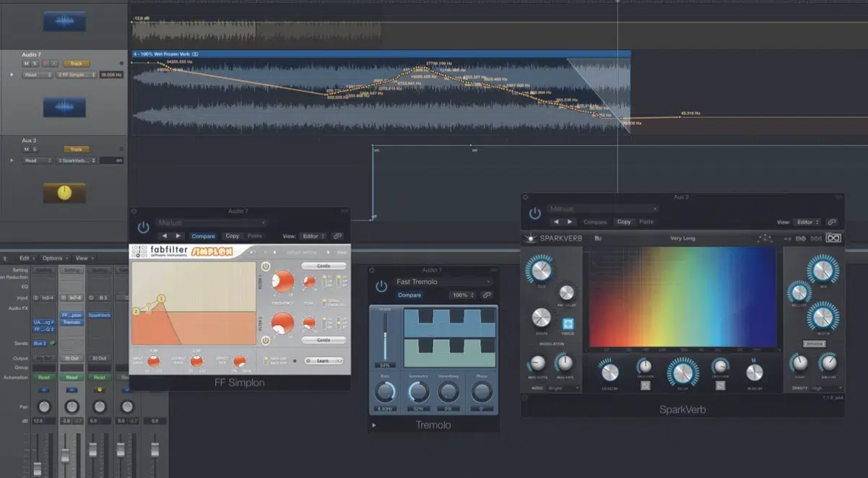Click the SparkVerb decay knob
The image size is (868, 478).
[682, 373]
